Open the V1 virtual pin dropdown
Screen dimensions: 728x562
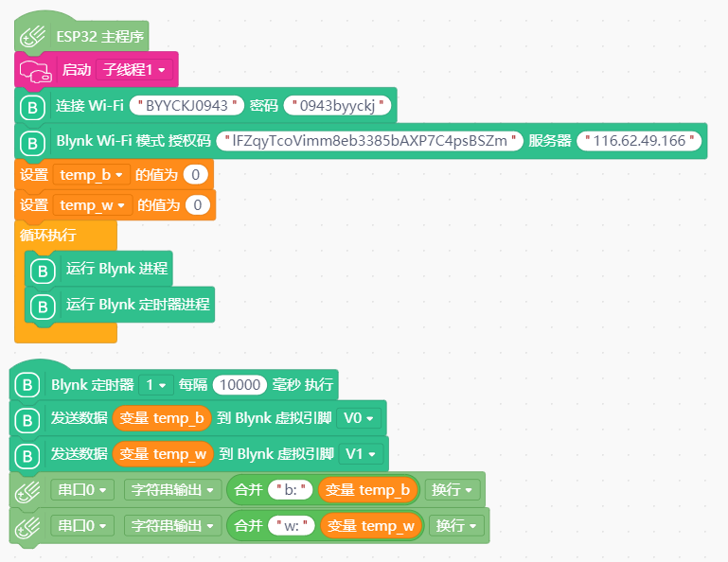tap(361, 454)
